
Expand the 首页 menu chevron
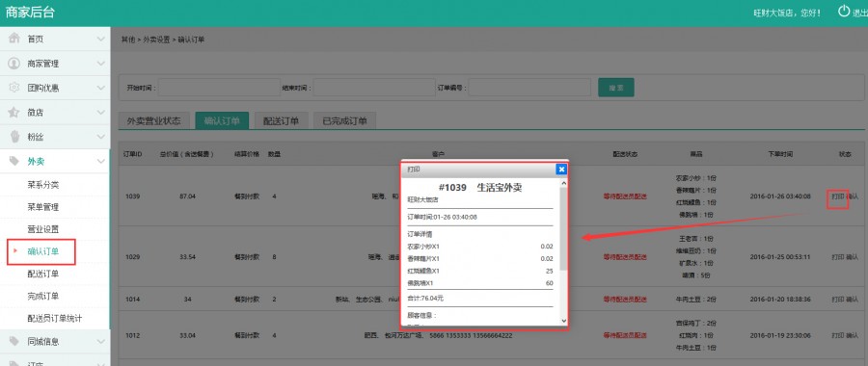[100, 39]
